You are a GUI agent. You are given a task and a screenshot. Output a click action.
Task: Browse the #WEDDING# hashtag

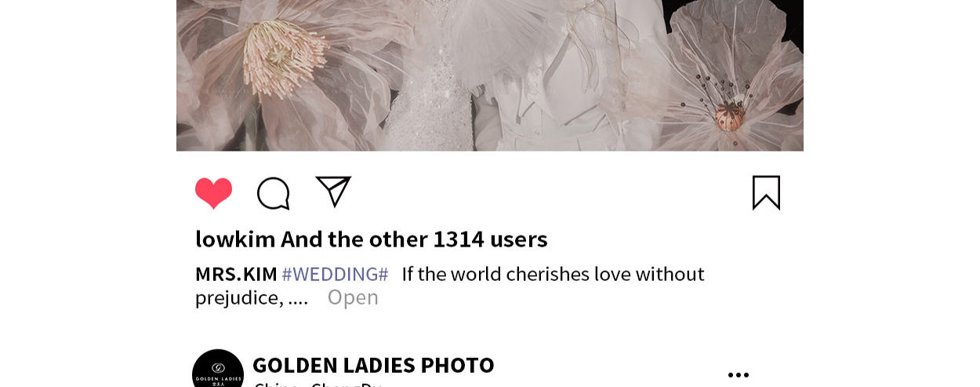(335, 274)
